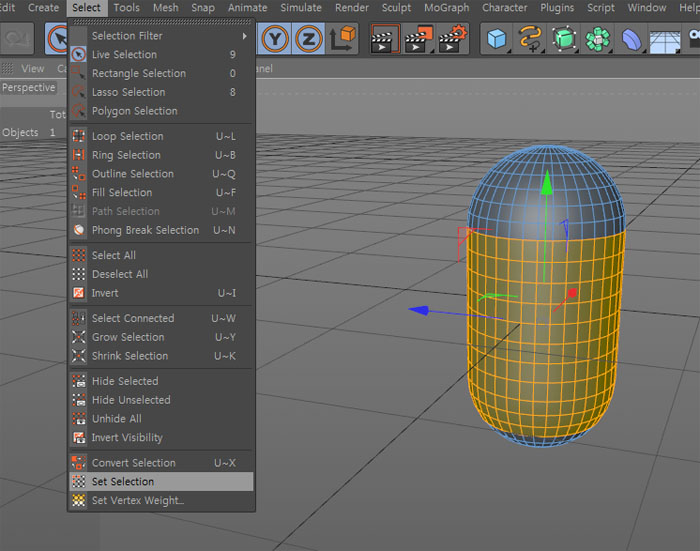Open the Script menu
The image size is (700, 551).
[600, 8]
